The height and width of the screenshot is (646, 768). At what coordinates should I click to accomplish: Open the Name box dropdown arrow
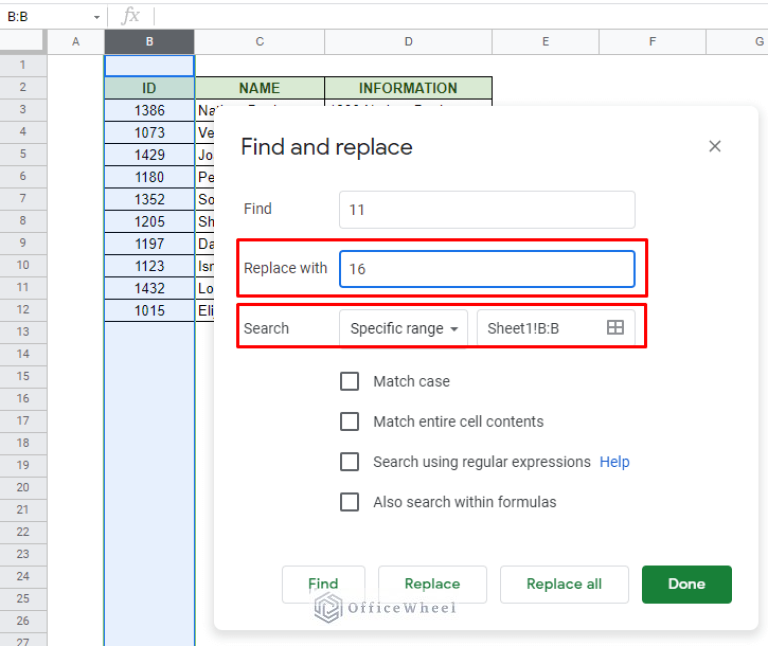tap(96, 17)
